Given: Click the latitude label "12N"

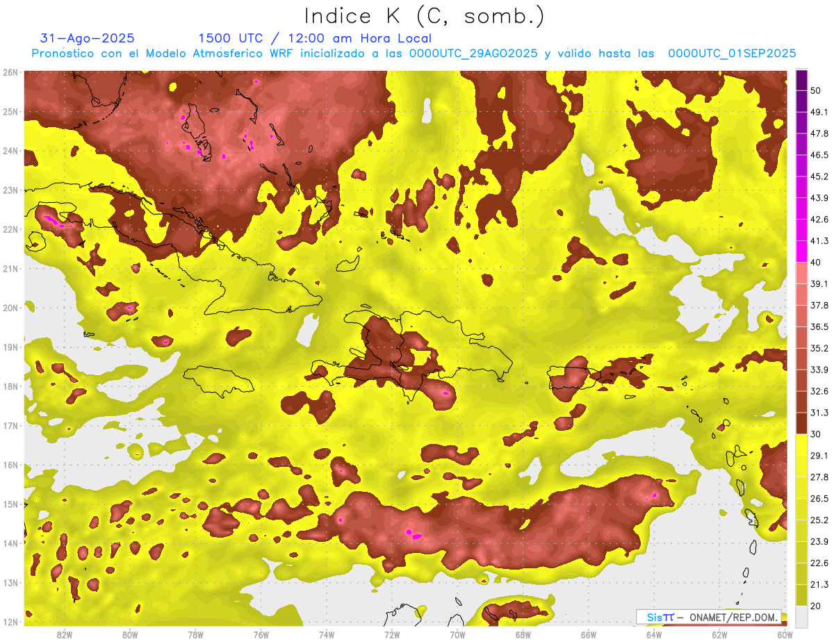Looking at the screenshot, I should 10,622.
